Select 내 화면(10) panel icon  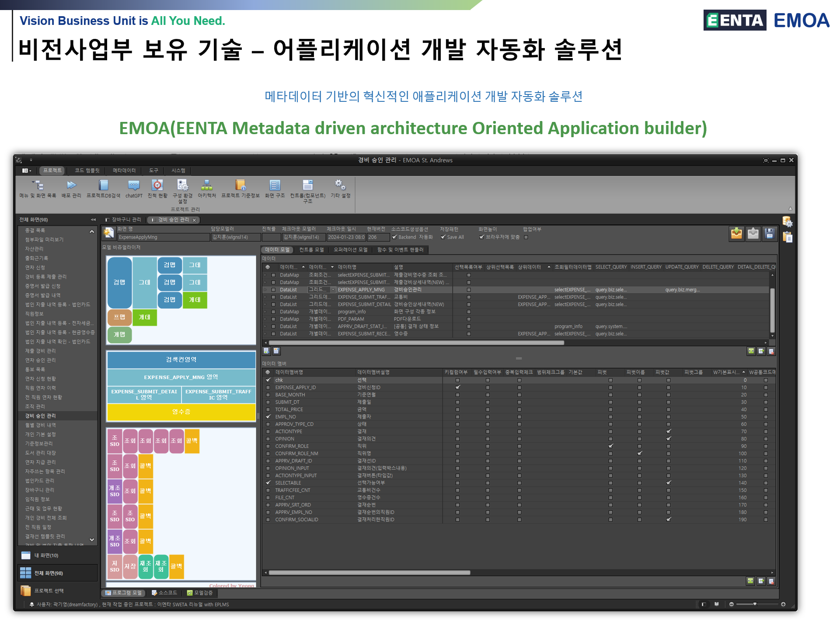pyautogui.click(x=26, y=555)
